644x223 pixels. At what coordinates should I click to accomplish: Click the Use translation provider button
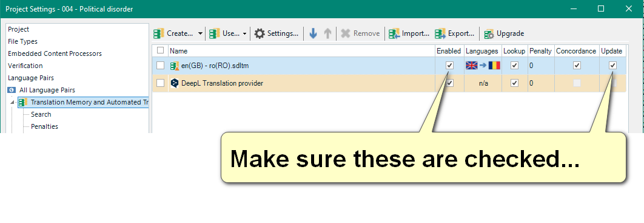(x=224, y=34)
